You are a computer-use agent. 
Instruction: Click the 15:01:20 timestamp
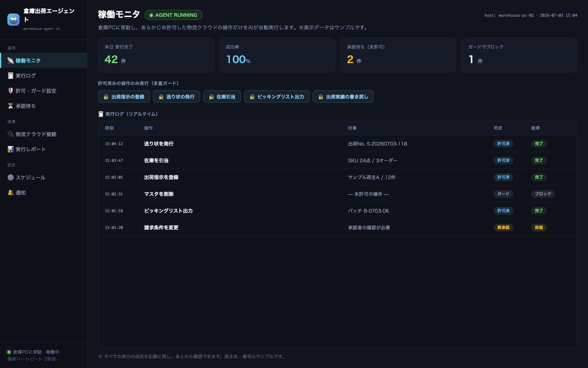114,228
